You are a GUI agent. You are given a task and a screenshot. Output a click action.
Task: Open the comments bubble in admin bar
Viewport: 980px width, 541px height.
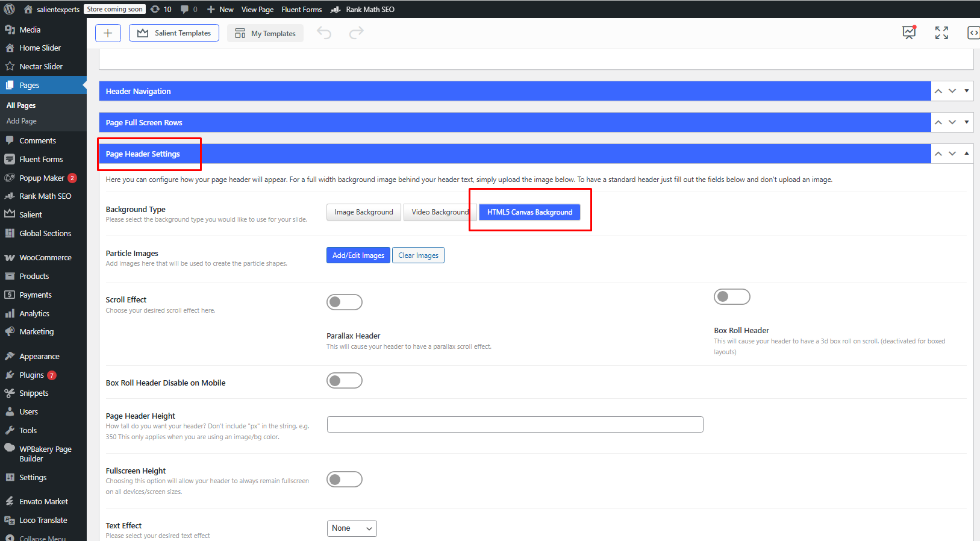[x=189, y=9]
